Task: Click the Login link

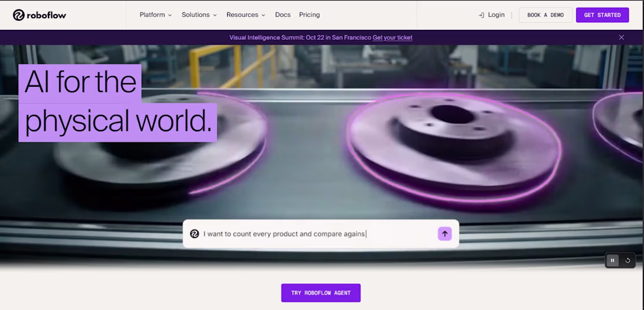Action: [x=496, y=15]
